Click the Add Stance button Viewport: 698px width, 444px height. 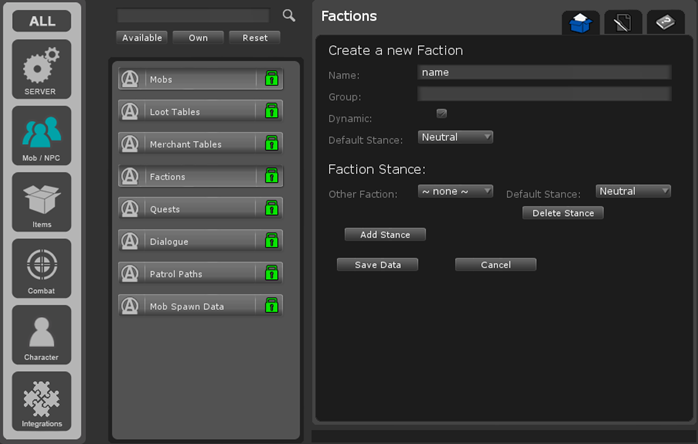[385, 235]
